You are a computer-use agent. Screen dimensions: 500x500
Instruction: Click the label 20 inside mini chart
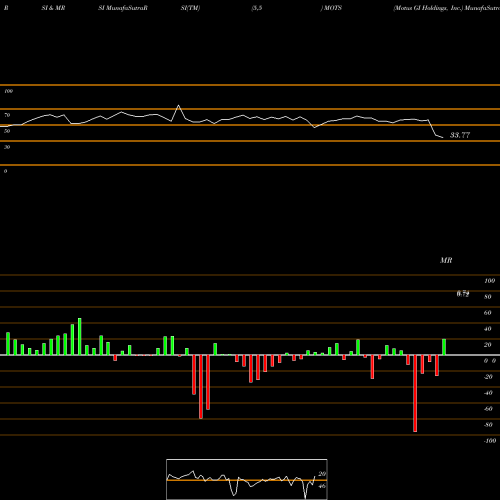coord(322,474)
